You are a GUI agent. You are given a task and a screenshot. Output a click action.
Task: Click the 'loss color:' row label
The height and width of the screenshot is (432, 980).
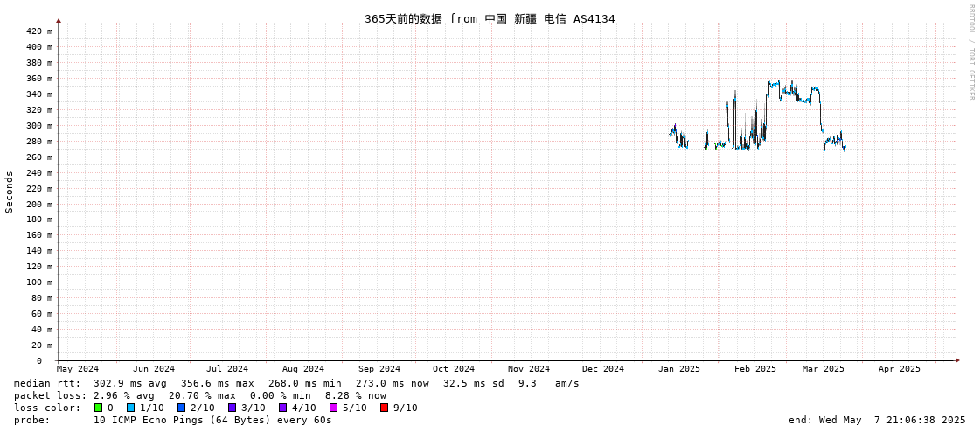[x=47, y=408]
